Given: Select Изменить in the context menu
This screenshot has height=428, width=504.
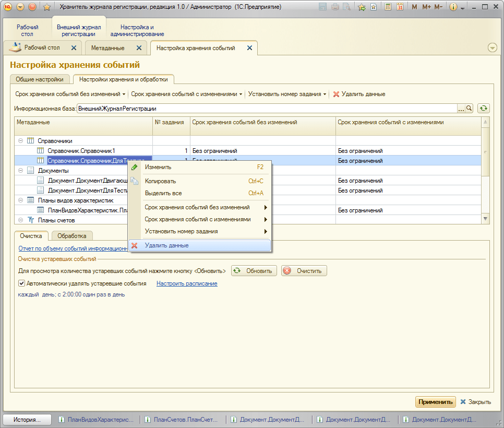Looking at the screenshot, I should (x=158, y=167).
